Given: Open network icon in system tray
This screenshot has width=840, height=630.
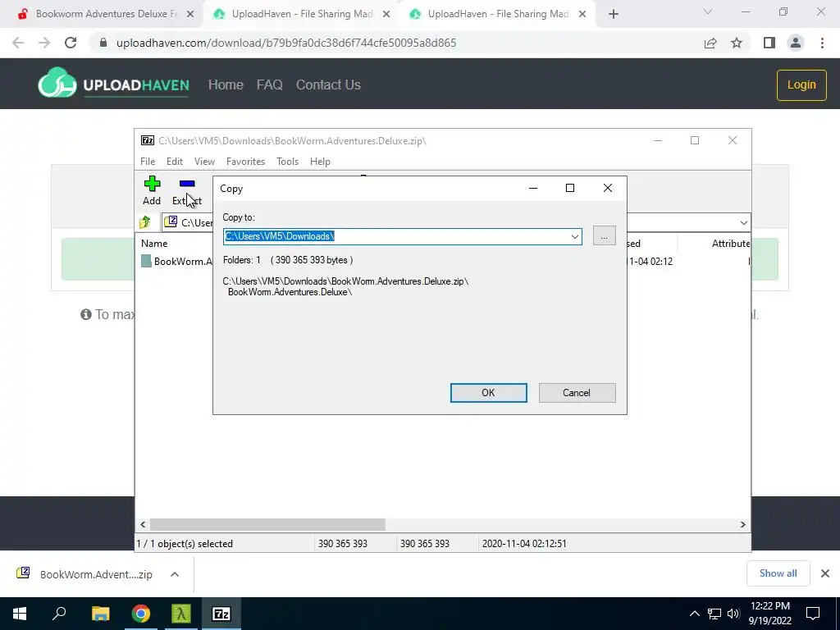Looking at the screenshot, I should [714, 614].
